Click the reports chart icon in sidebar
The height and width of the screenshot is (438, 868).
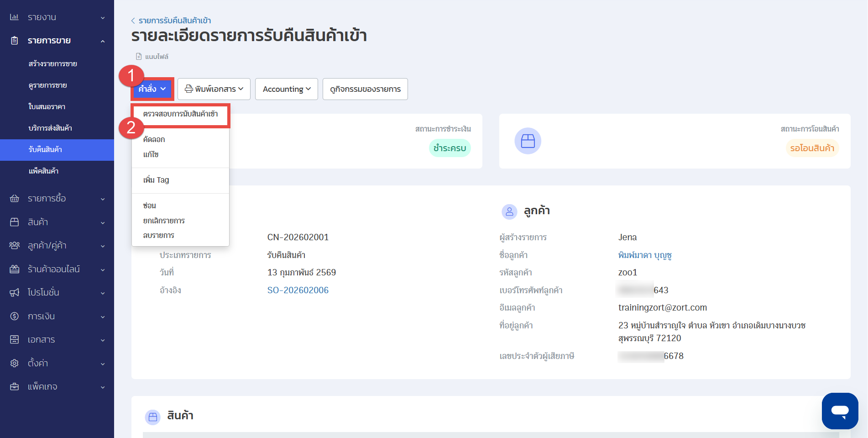(14, 17)
